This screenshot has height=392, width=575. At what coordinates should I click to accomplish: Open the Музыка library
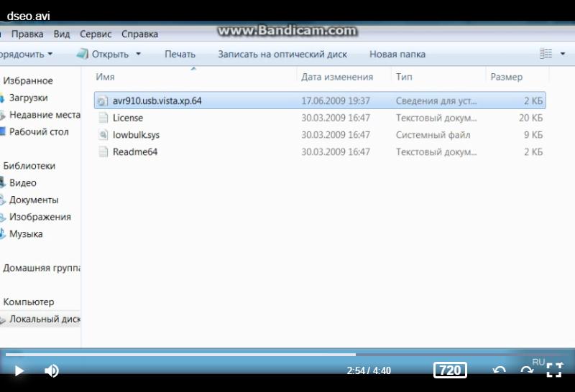click(x=26, y=234)
